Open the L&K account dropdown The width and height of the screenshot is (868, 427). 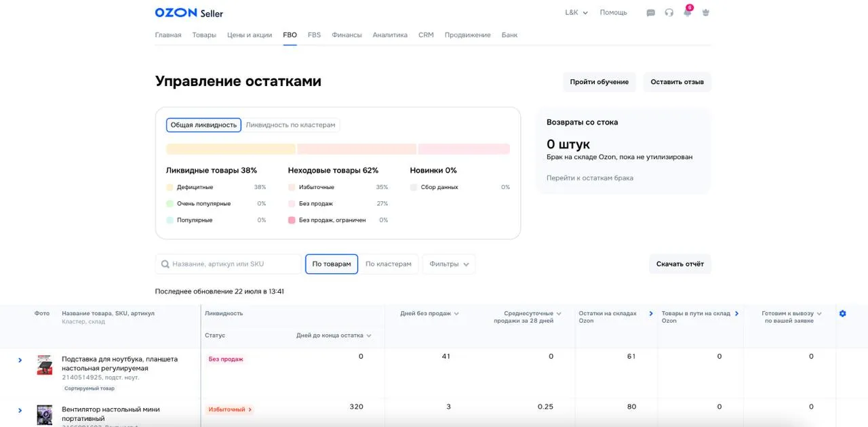[576, 13]
